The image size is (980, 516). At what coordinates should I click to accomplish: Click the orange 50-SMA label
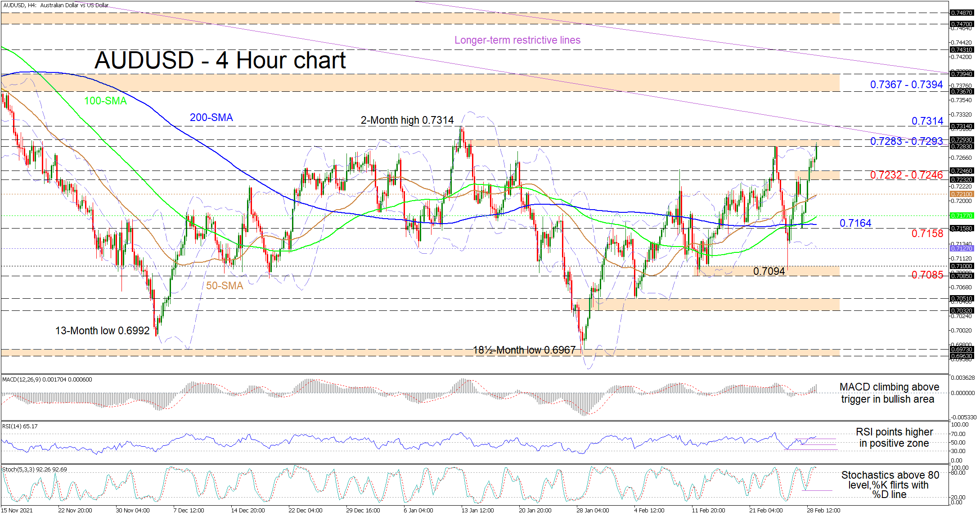tap(225, 286)
